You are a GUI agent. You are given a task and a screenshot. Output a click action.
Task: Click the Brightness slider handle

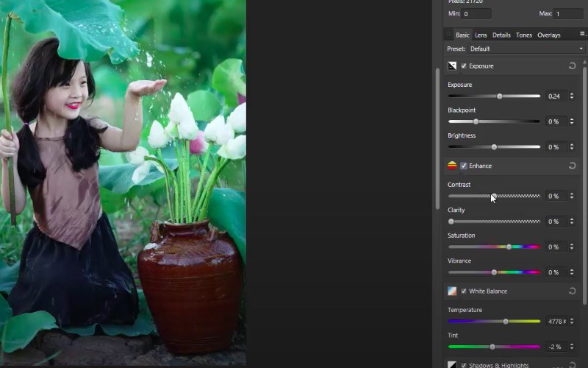[494, 146]
